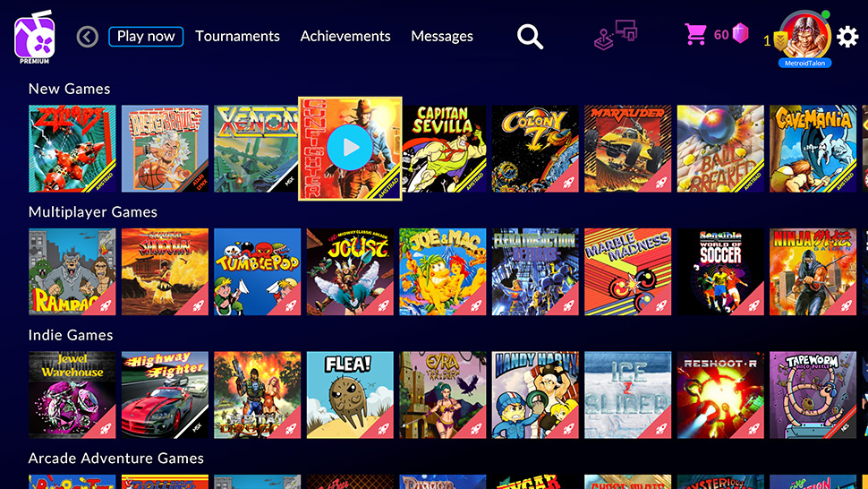Open the Achievements tab
868x489 pixels.
pos(345,37)
